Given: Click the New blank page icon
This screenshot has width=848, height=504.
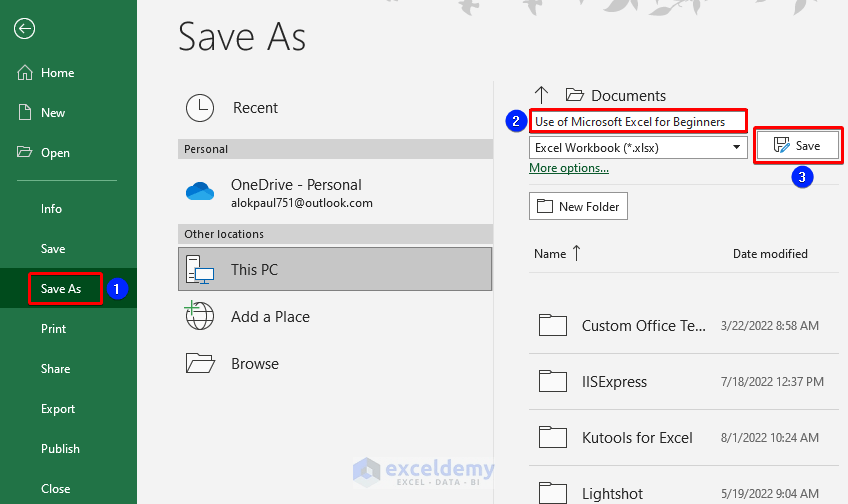Looking at the screenshot, I should pyautogui.click(x=25, y=112).
